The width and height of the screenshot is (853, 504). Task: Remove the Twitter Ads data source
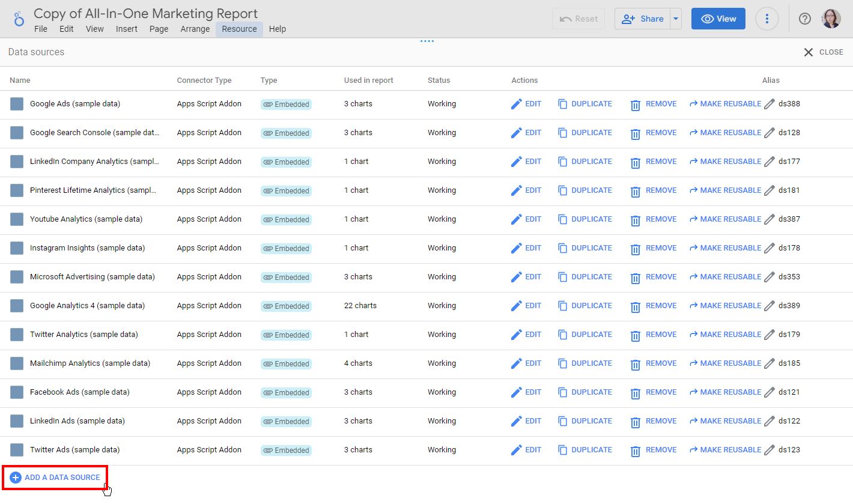[x=654, y=449]
